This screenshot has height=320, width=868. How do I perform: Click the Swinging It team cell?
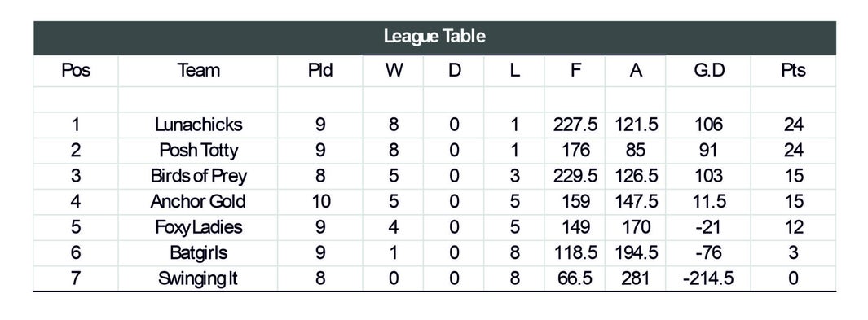coord(198,278)
